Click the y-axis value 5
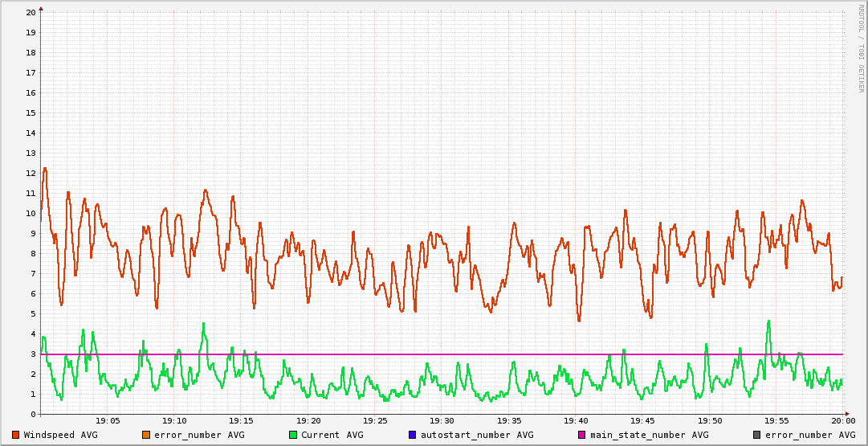This screenshot has width=868, height=446. 33,313
